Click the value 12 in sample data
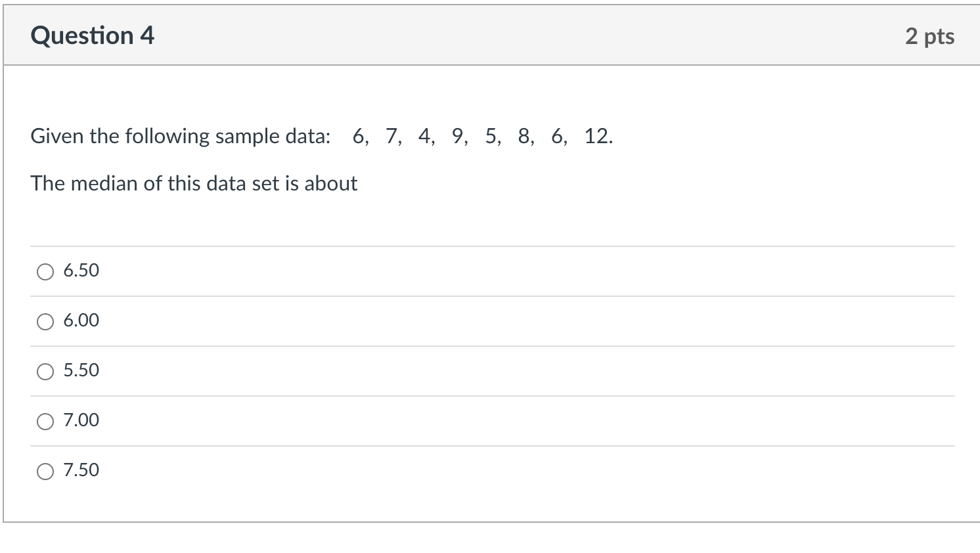 596,136
